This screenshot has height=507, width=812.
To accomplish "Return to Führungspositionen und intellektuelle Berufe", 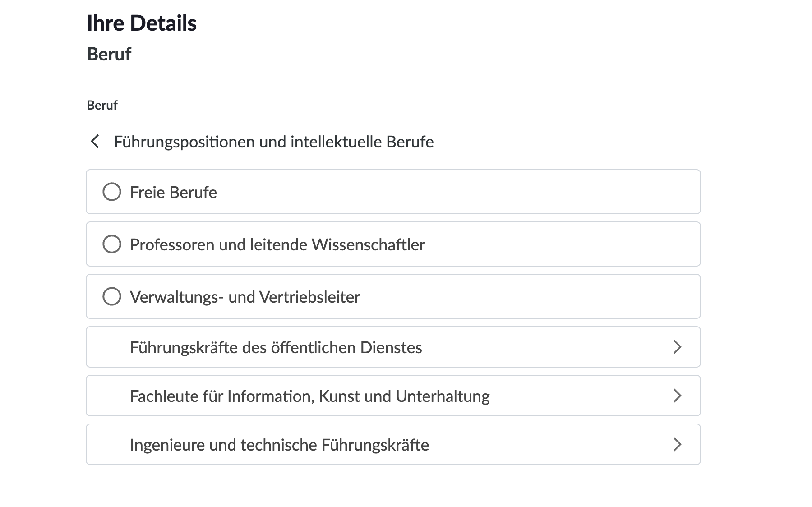I will click(96, 142).
